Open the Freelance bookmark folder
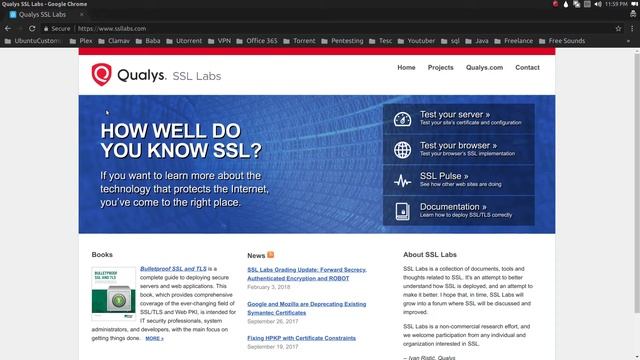Viewport: 640px width, 360px height. coord(513,41)
